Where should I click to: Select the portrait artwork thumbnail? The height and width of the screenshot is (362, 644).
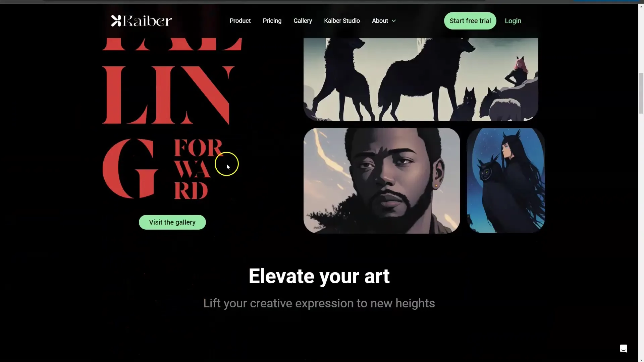tap(381, 180)
